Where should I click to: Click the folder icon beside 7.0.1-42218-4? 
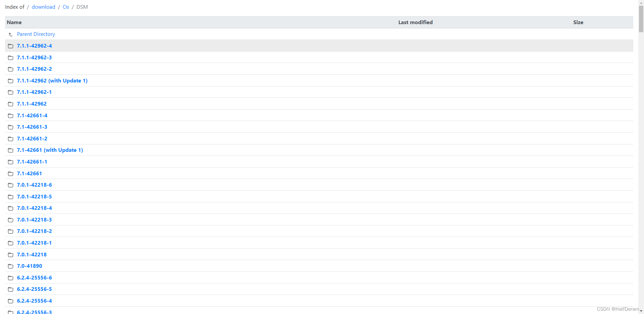tap(10, 208)
